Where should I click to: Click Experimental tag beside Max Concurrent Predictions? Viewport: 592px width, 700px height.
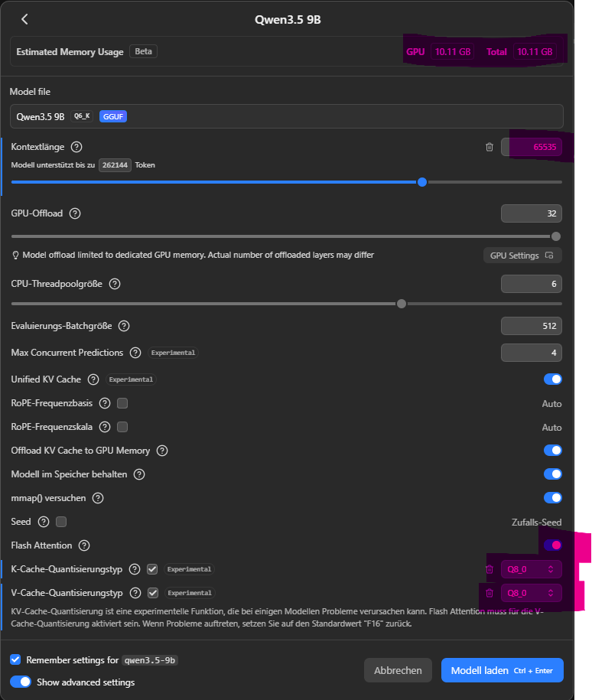coord(173,353)
